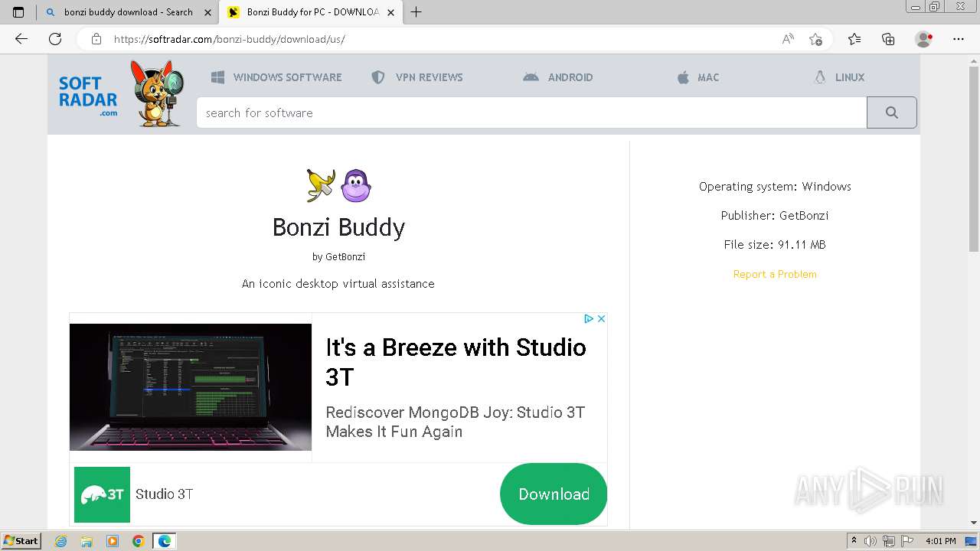Open the Mac menu item

[698, 77]
